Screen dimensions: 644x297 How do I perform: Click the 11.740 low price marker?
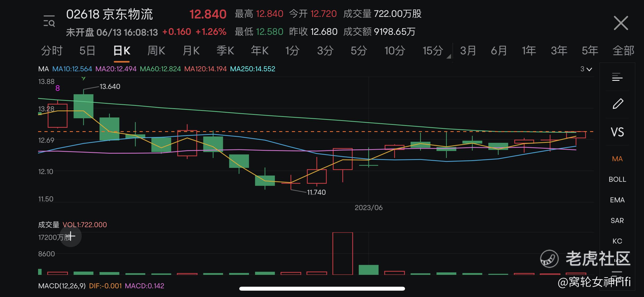click(x=316, y=192)
